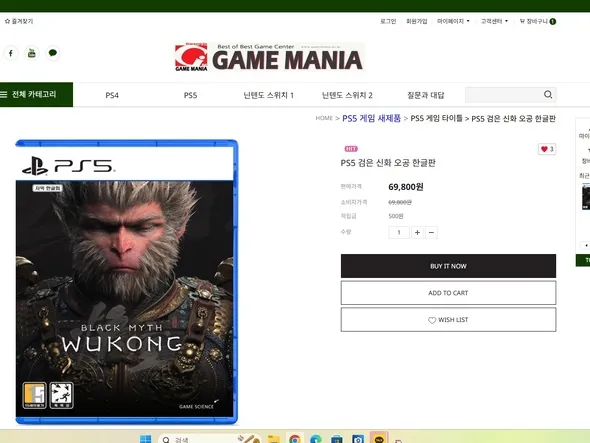Screen dimensions: 590x443
Task: Expand the 마이페이지 dropdown
Action: [x=453, y=21]
